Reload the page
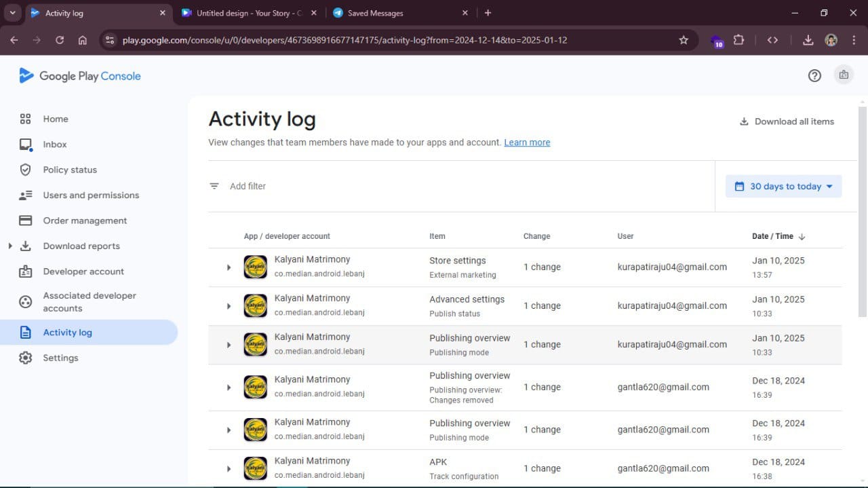Screen dimensions: 868x488 [x=60, y=40]
